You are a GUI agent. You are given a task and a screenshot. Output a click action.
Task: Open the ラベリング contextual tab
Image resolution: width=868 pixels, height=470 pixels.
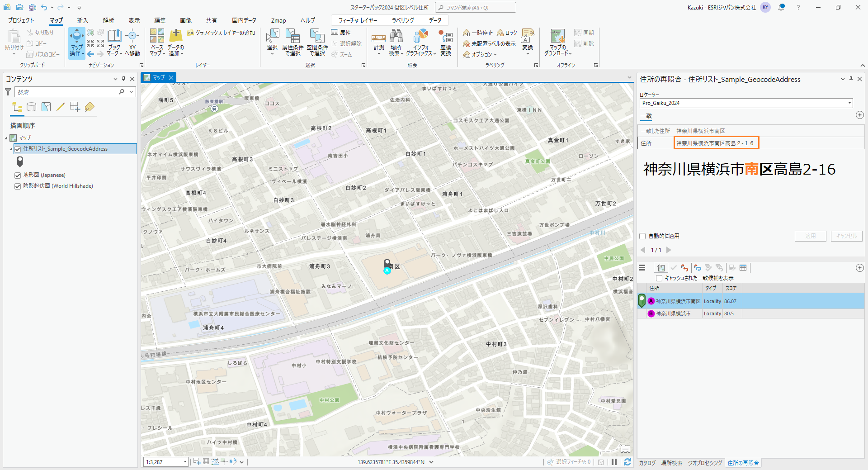402,20
